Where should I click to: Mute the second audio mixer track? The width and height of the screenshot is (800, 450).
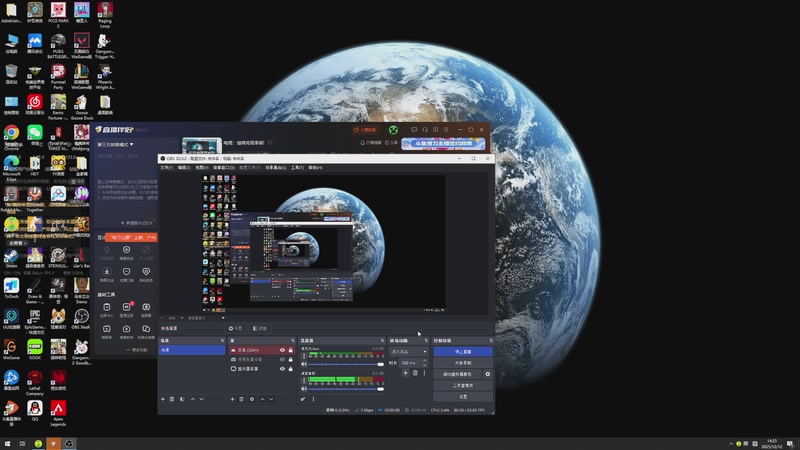click(304, 389)
